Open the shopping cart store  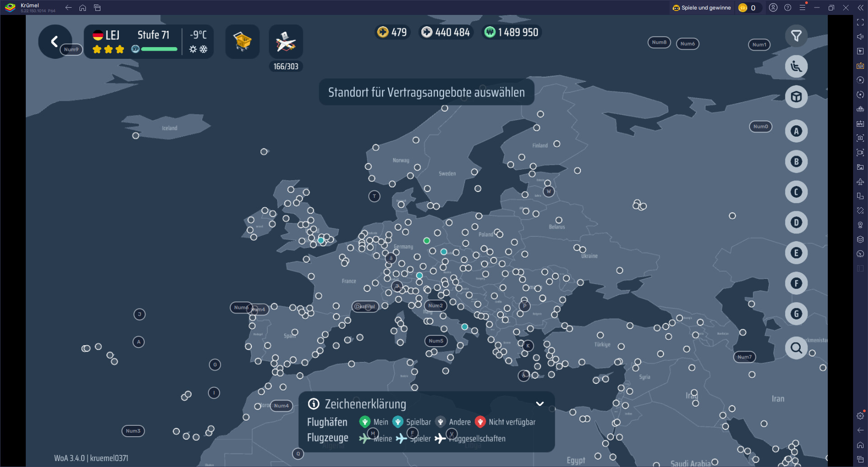coord(242,42)
